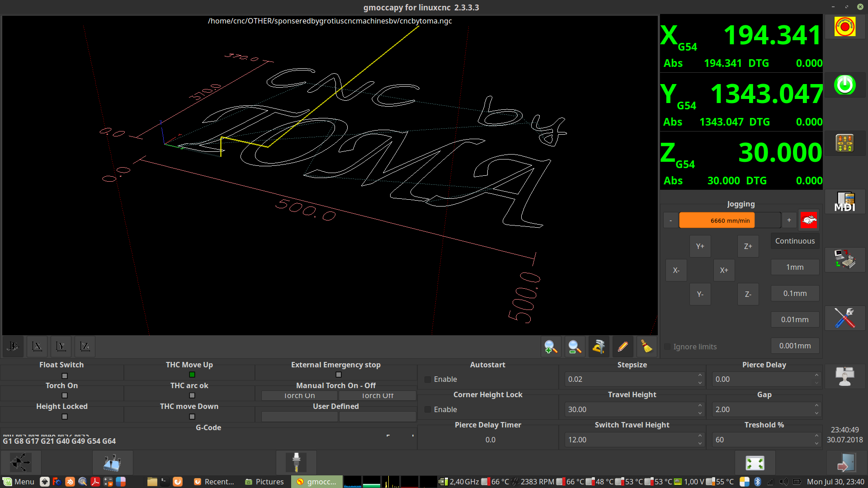The image size is (868, 488).
Task: Open homing axis options button
Action: (21, 463)
